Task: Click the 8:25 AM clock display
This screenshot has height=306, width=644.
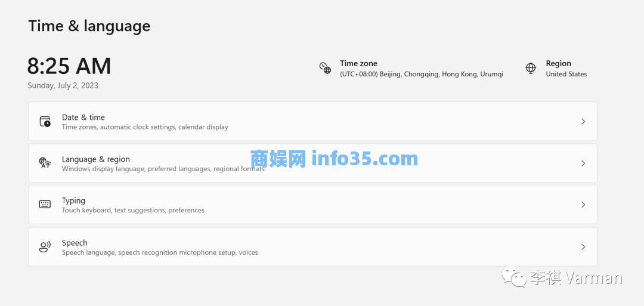Action: tap(69, 66)
